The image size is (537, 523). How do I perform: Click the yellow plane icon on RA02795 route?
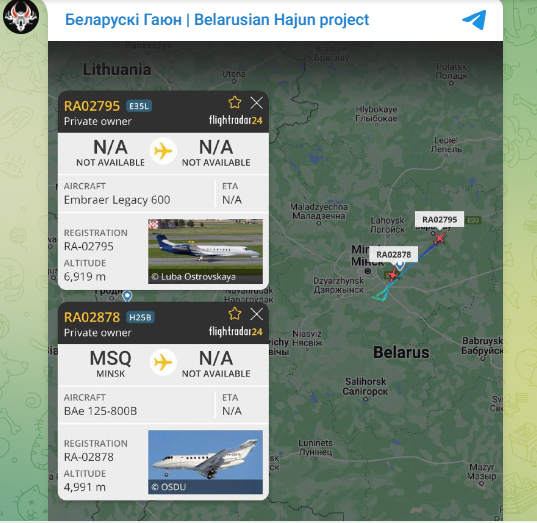coord(163,151)
